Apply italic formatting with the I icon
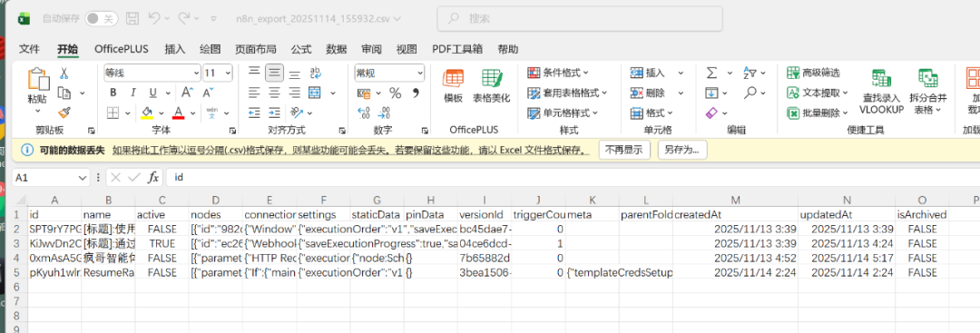This screenshot has height=333, width=980. 133,93
